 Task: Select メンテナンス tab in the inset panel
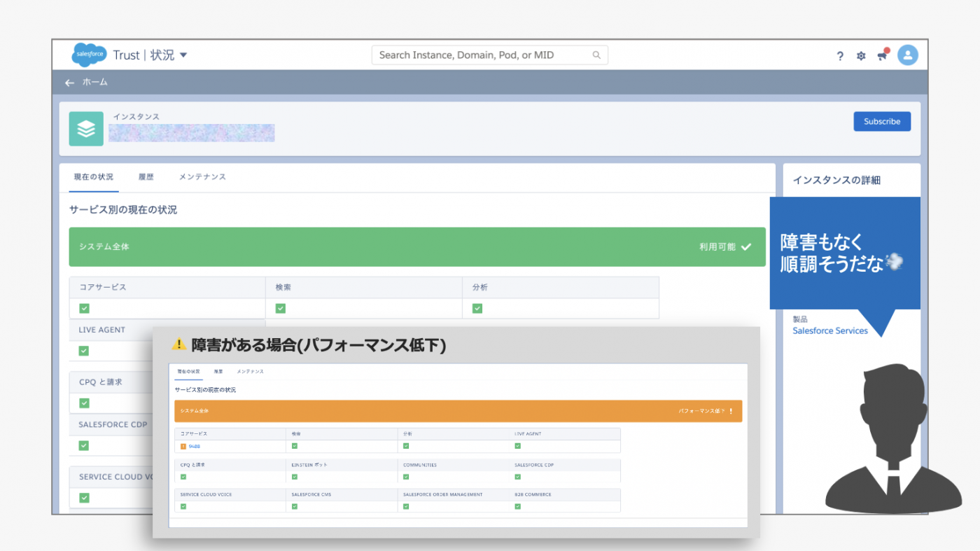tap(250, 371)
